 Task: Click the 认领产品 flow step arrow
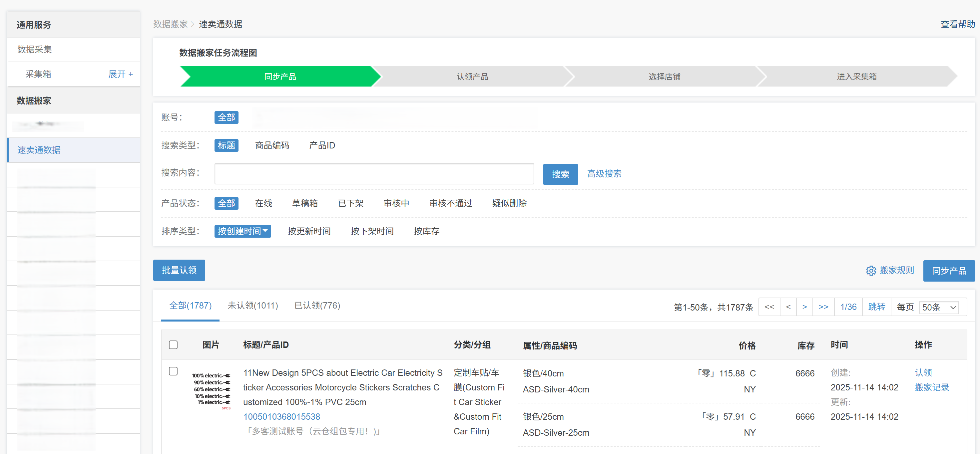point(472,77)
